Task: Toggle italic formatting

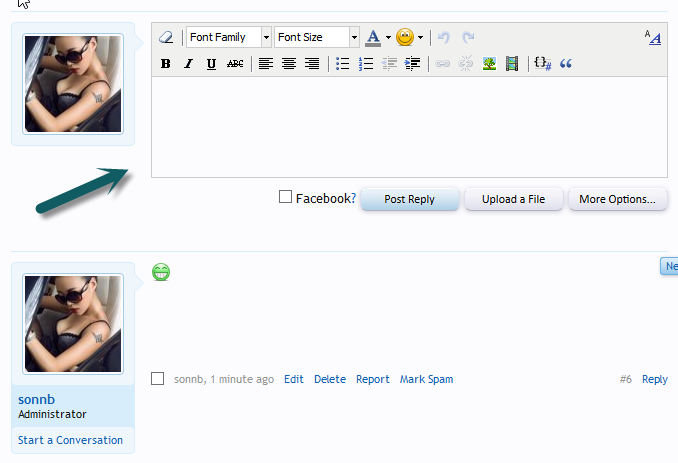Action: [188, 64]
